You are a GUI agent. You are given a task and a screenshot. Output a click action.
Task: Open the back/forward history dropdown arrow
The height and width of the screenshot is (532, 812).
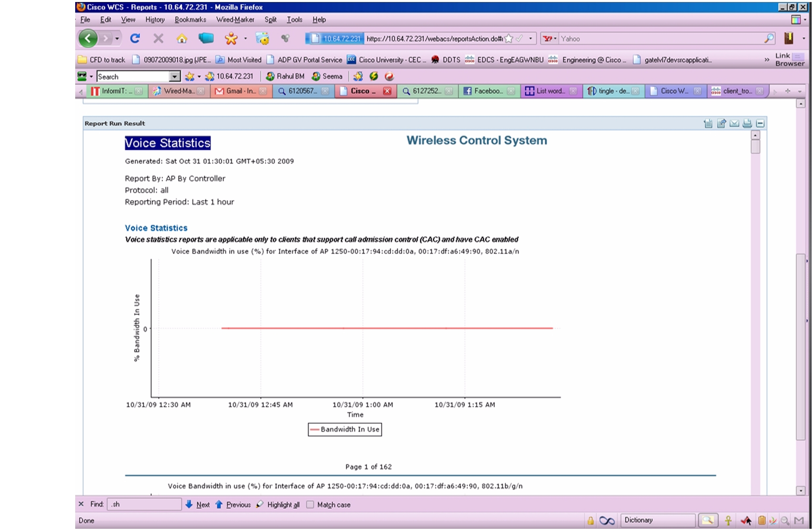click(x=117, y=39)
